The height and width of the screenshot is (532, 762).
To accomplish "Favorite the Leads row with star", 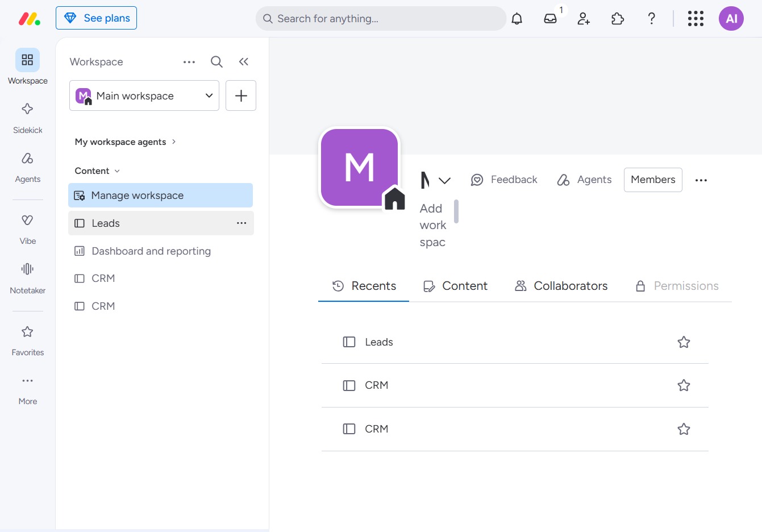I will coord(684,342).
